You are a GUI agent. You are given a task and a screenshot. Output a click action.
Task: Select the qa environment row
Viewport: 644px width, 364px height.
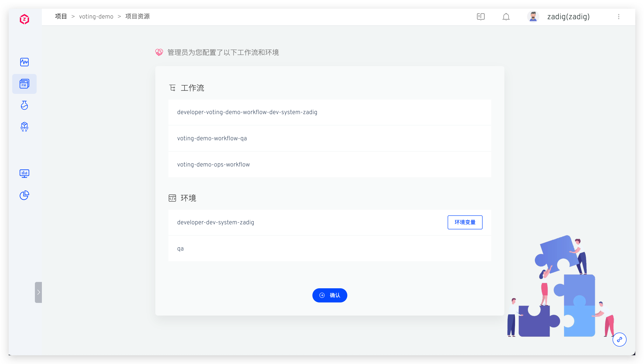(x=180, y=249)
